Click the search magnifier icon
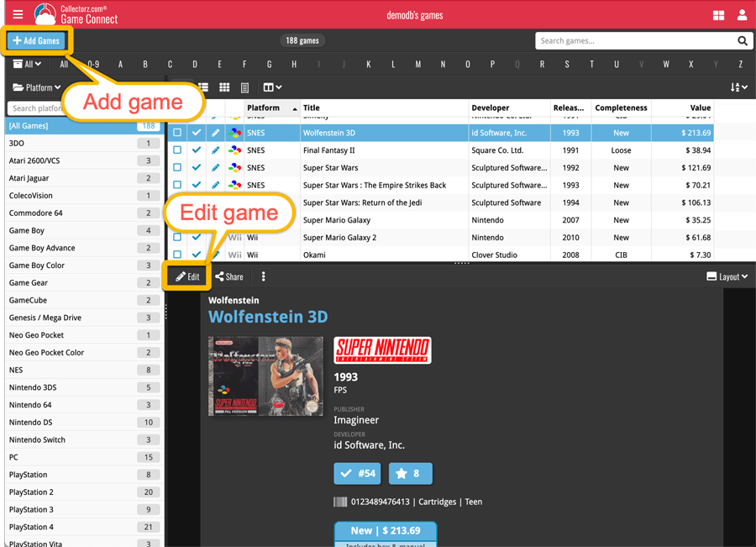The height and width of the screenshot is (547, 756). [x=743, y=41]
